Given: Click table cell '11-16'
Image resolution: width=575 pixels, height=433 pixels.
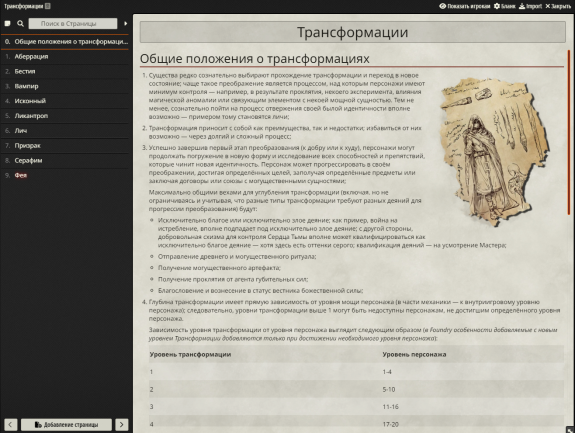Looking at the screenshot, I should (x=390, y=407).
